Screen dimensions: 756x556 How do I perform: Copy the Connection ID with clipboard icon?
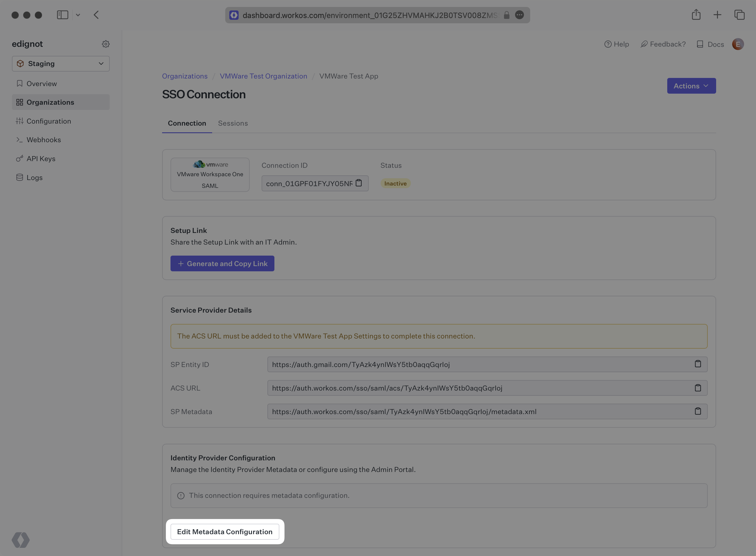tap(359, 183)
